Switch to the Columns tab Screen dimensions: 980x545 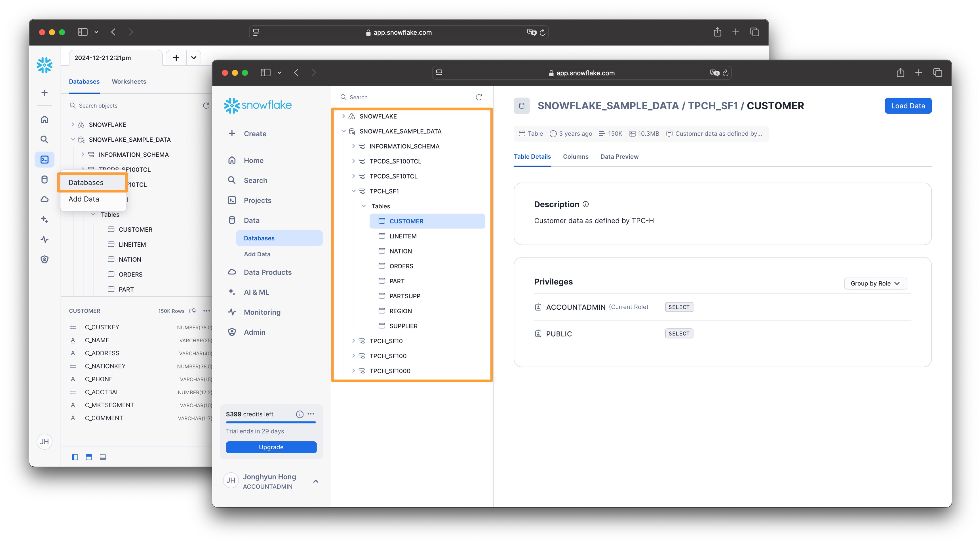click(x=575, y=156)
